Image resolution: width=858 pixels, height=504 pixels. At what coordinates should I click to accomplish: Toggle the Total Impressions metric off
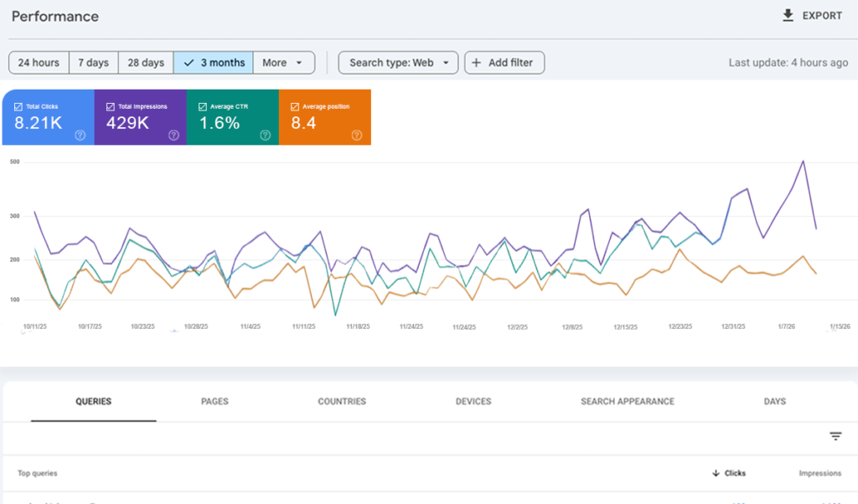point(110,106)
